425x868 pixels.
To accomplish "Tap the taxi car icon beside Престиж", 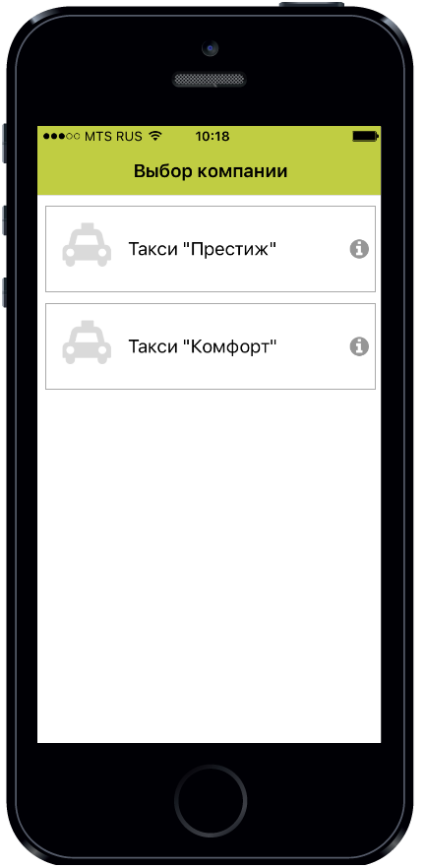I will click(x=87, y=245).
